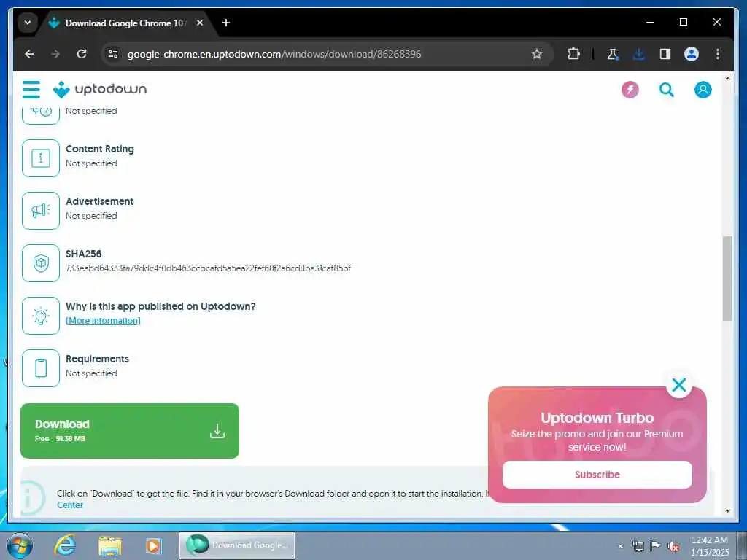Subscribe to Uptodown Turbo
The image size is (747, 560).
[x=597, y=475]
